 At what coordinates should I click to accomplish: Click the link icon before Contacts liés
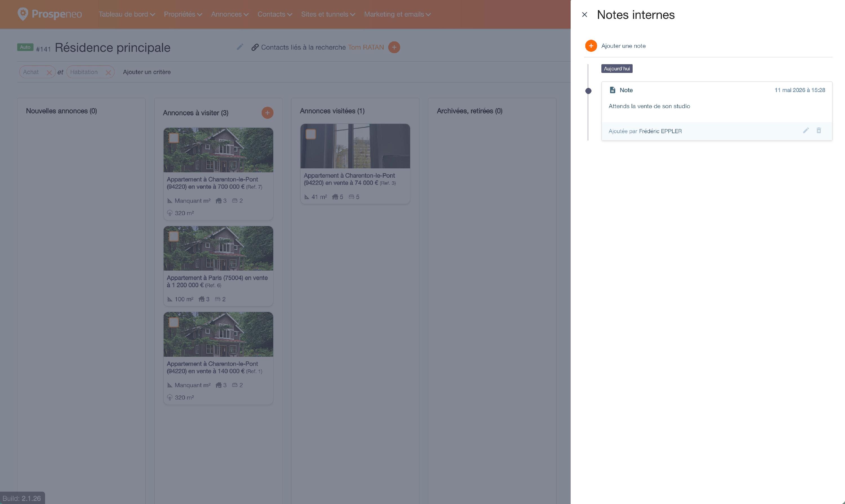255,47
